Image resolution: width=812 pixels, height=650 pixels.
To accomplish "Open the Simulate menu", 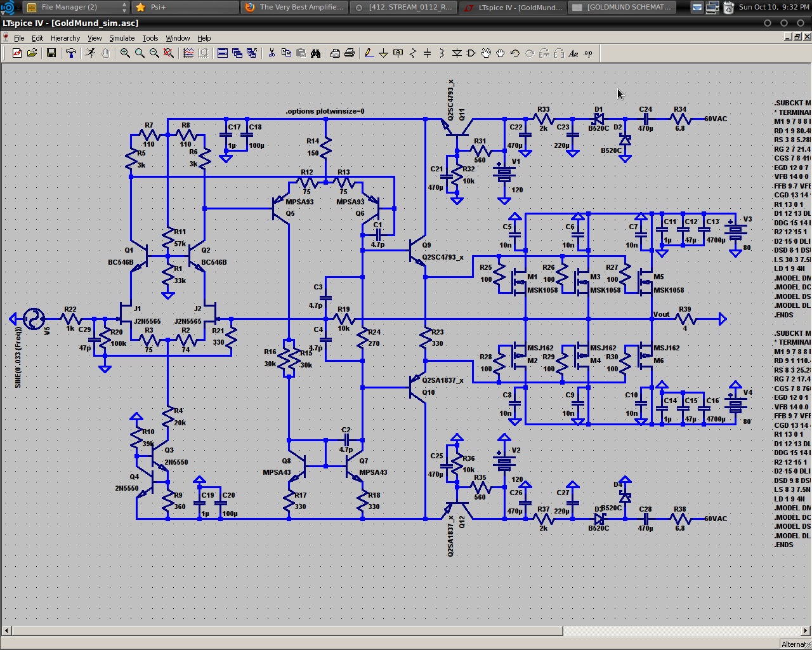I will coord(122,38).
